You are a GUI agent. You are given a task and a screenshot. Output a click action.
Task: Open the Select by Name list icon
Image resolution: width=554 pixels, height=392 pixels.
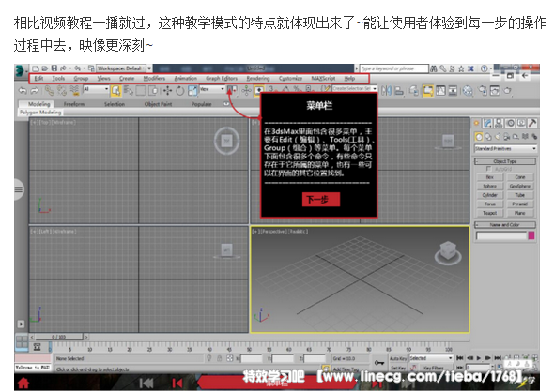pyautogui.click(x=129, y=91)
